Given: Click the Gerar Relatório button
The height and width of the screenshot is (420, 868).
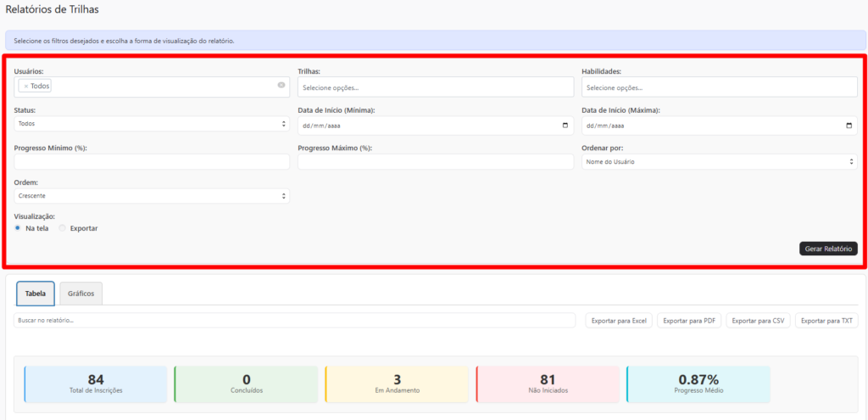Looking at the screenshot, I should (x=828, y=249).
